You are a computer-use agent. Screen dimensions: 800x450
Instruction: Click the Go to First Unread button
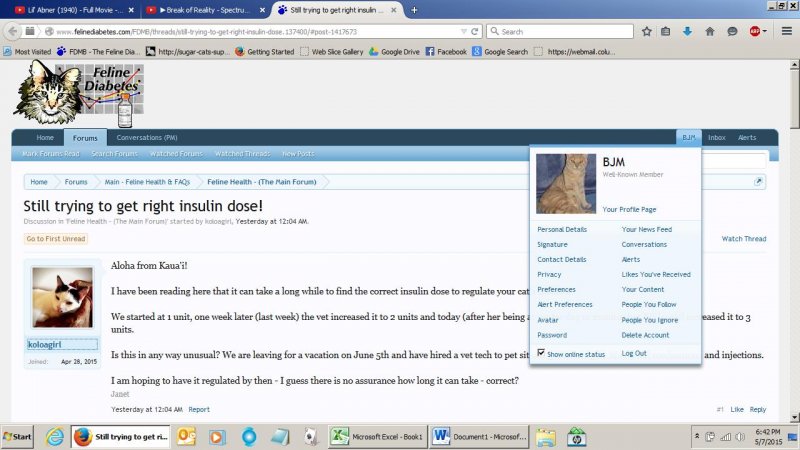click(x=56, y=239)
